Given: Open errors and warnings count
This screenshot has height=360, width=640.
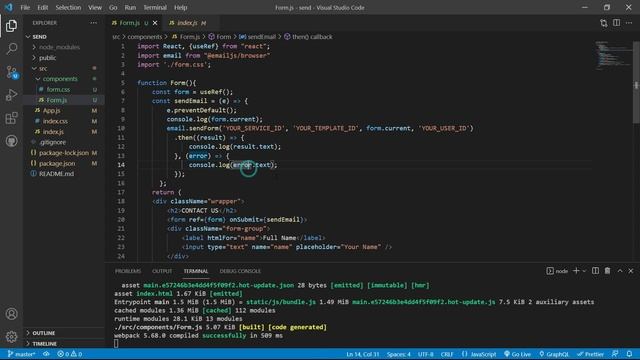Looking at the screenshot, I should point(70,354).
